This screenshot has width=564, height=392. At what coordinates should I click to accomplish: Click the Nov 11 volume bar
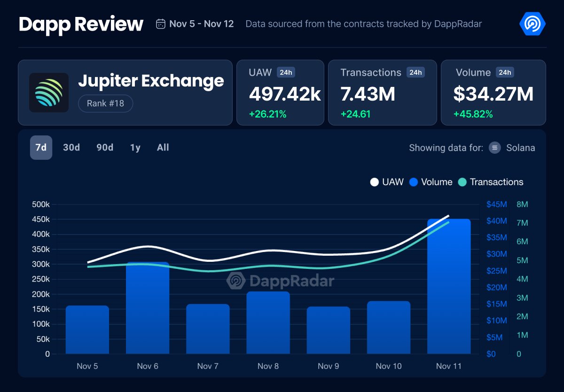449,286
